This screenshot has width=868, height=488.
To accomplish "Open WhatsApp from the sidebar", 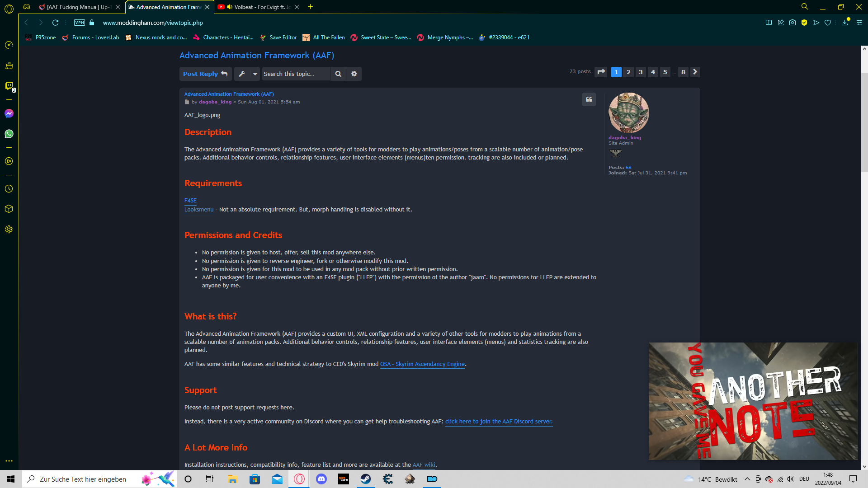I will [9, 134].
